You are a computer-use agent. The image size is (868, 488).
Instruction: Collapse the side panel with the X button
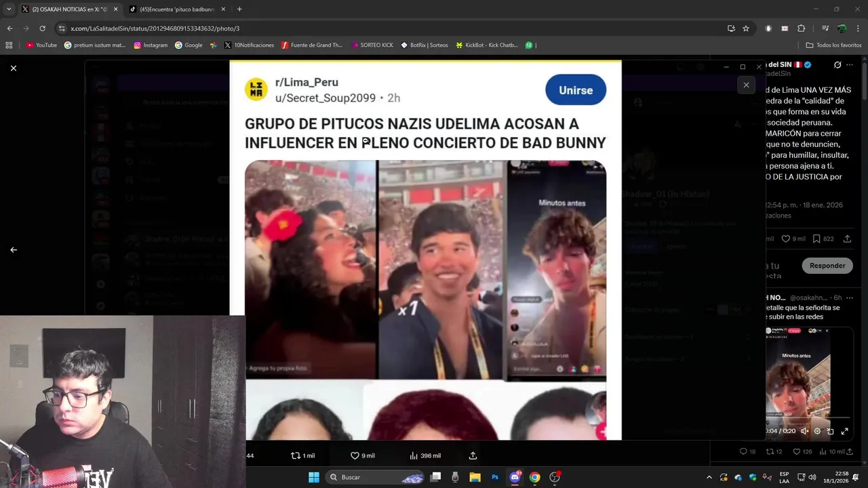[746, 85]
